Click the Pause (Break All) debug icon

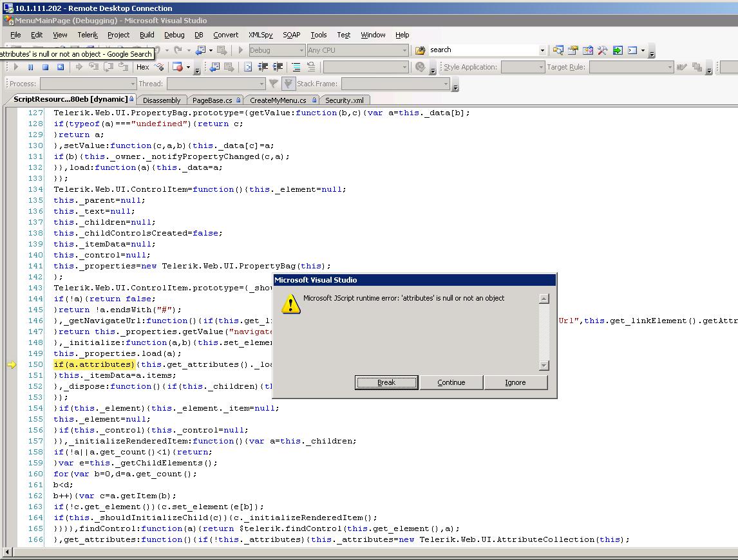(x=30, y=68)
